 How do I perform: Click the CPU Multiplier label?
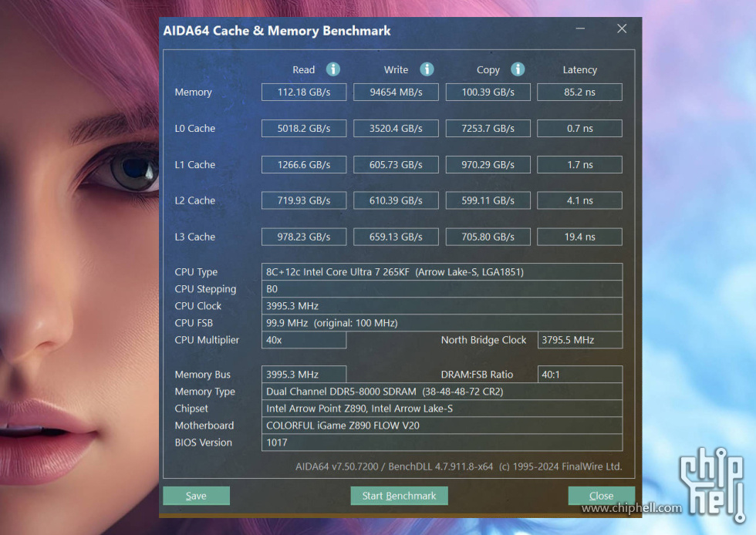(x=207, y=340)
